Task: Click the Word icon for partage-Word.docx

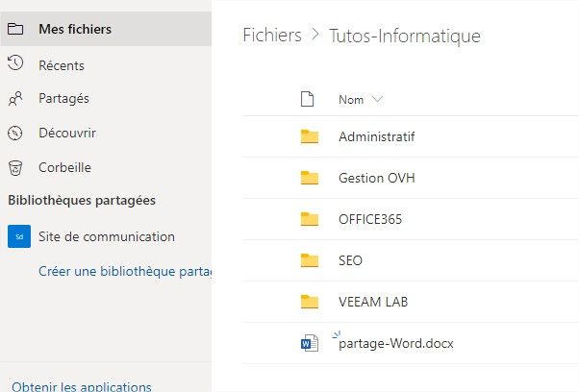Action: click(309, 343)
